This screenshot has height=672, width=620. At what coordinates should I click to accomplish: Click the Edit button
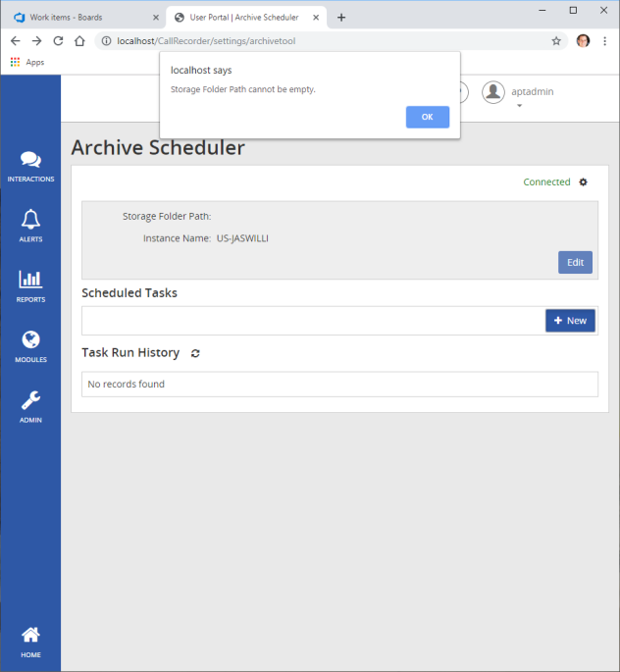(575, 262)
